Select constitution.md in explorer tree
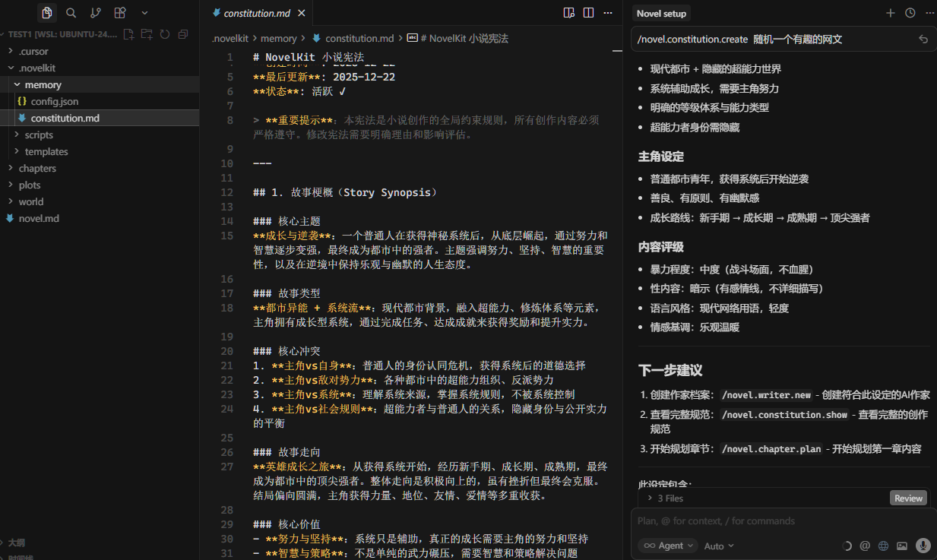937x560 pixels. (x=100, y=119)
